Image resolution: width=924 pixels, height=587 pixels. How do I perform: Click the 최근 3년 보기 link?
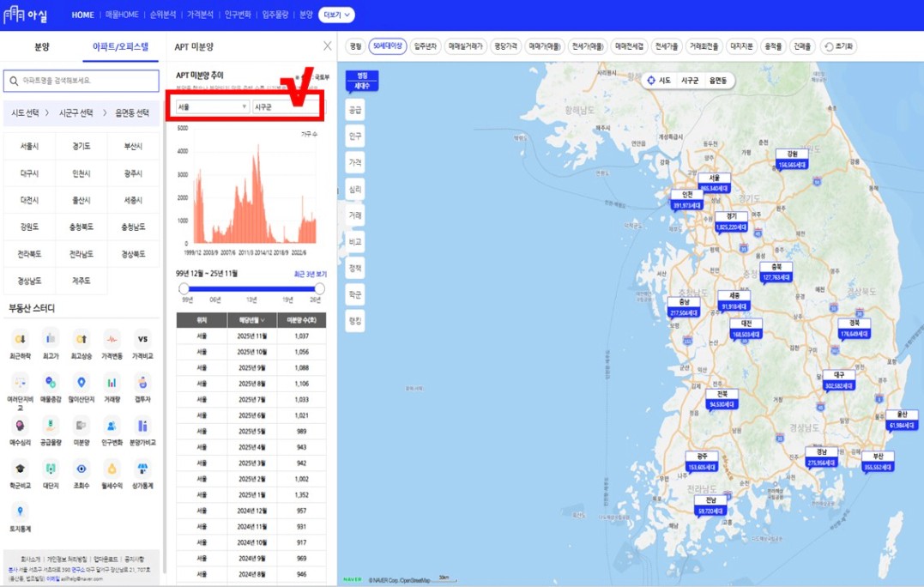(310, 275)
